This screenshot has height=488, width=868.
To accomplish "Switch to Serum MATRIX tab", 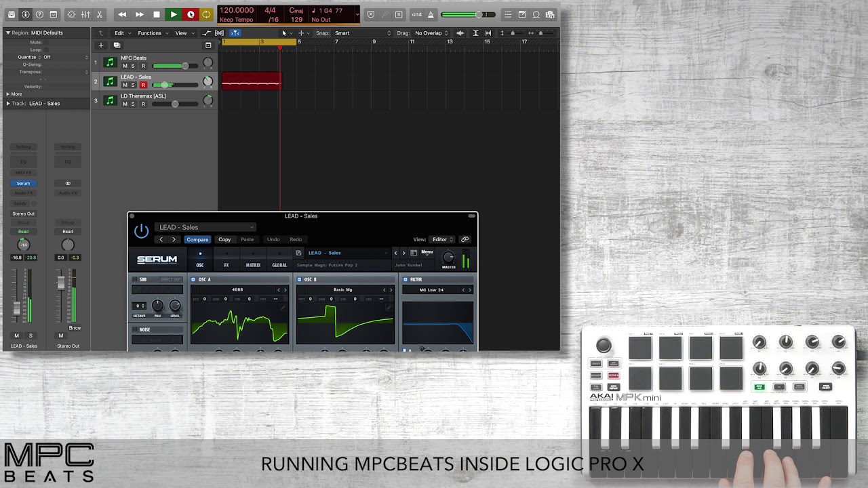I will pos(253,260).
